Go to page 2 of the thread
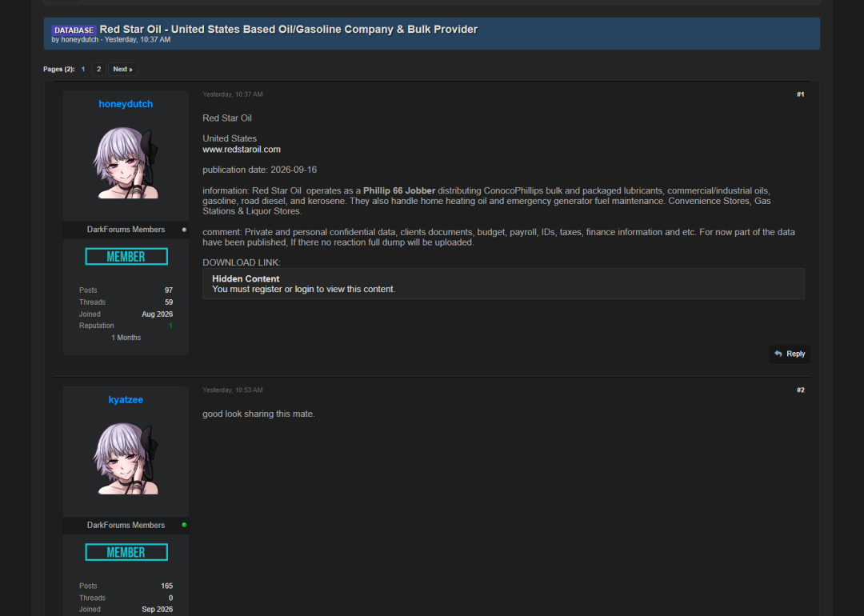 point(98,70)
